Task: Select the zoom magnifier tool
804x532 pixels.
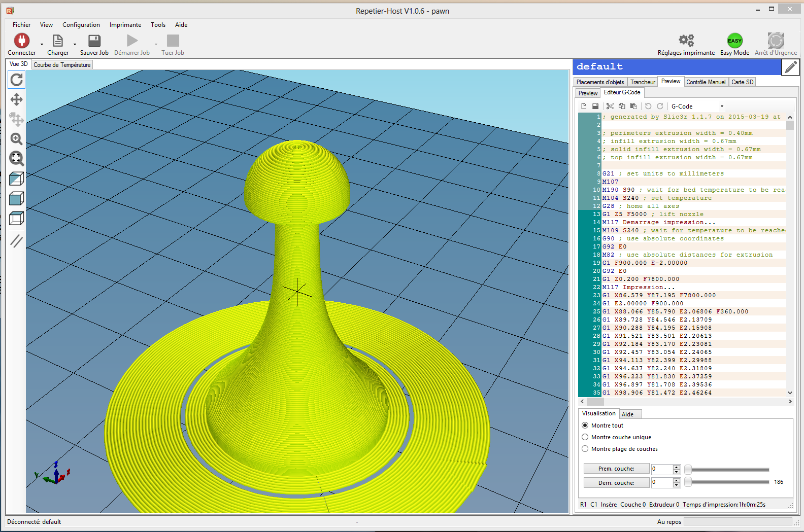Action: pos(17,139)
